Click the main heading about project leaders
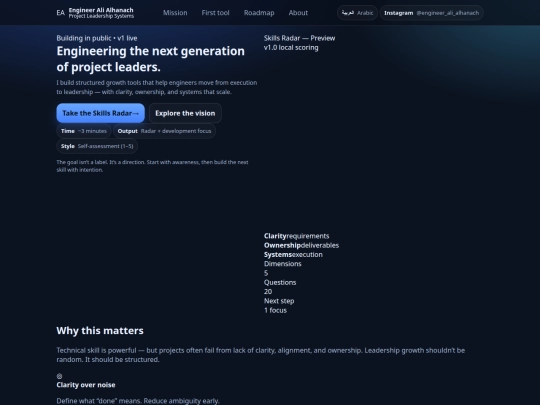This screenshot has width=540, height=405. tap(150, 59)
